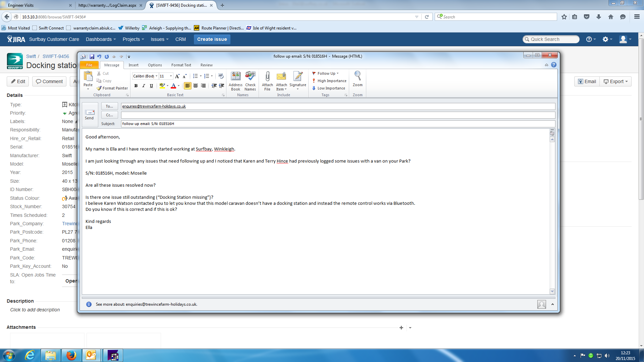
Task: Open the Follow Up dropdown
Action: [x=326, y=73]
